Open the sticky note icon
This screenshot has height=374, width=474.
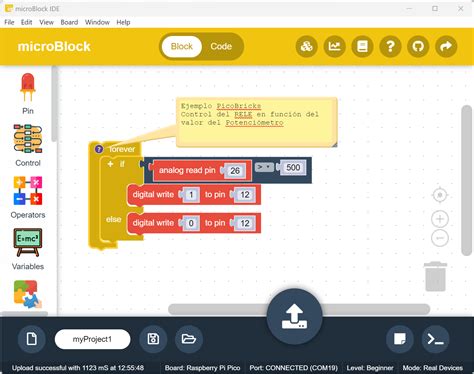[400, 339]
